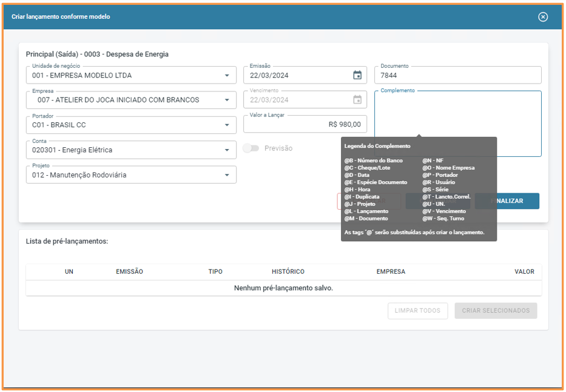Image resolution: width=566 pixels, height=392 pixels.
Task: Click '@N - NF' legend entry
Action: tap(433, 161)
